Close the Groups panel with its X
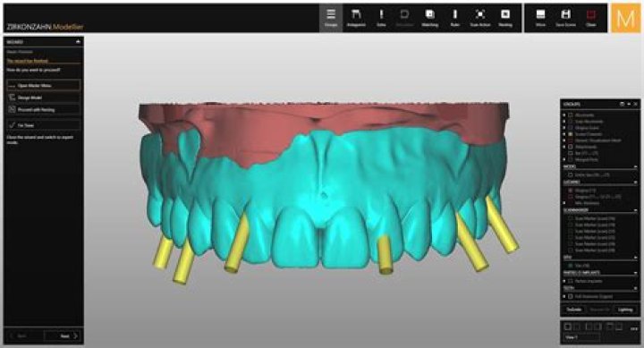This screenshot has height=348, width=644. pyautogui.click(x=635, y=105)
